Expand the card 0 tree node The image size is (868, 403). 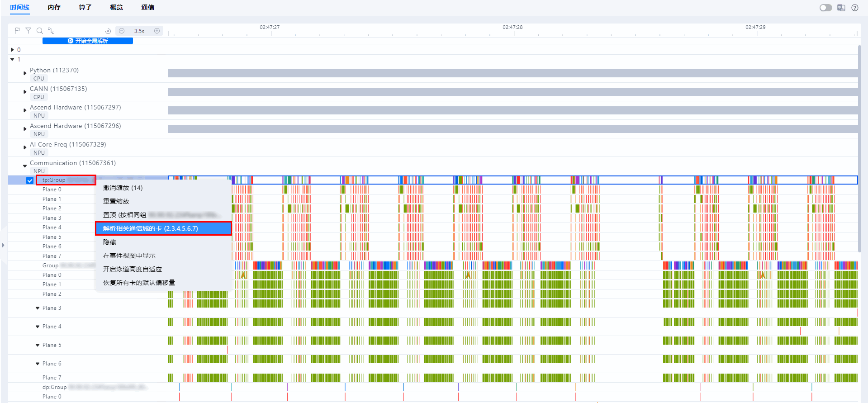(x=12, y=50)
